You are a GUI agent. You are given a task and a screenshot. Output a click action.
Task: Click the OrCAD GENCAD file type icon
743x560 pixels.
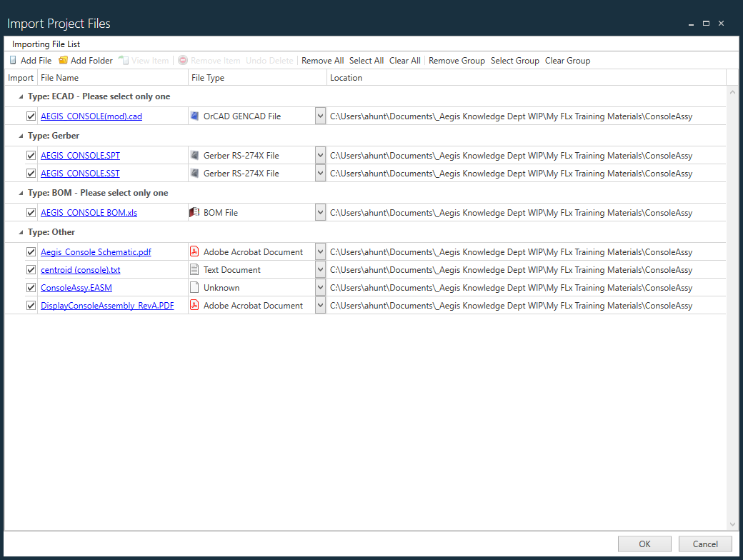tap(194, 116)
